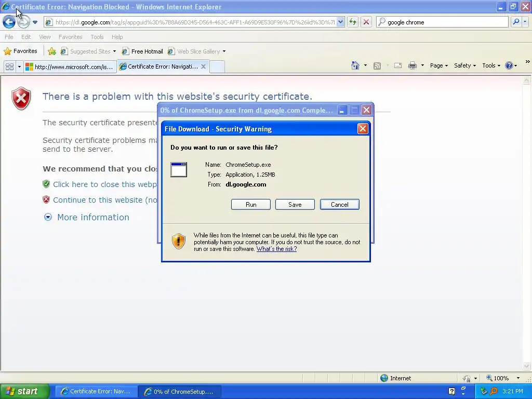Open the Print options dropdown arrow

pyautogui.click(x=422, y=65)
